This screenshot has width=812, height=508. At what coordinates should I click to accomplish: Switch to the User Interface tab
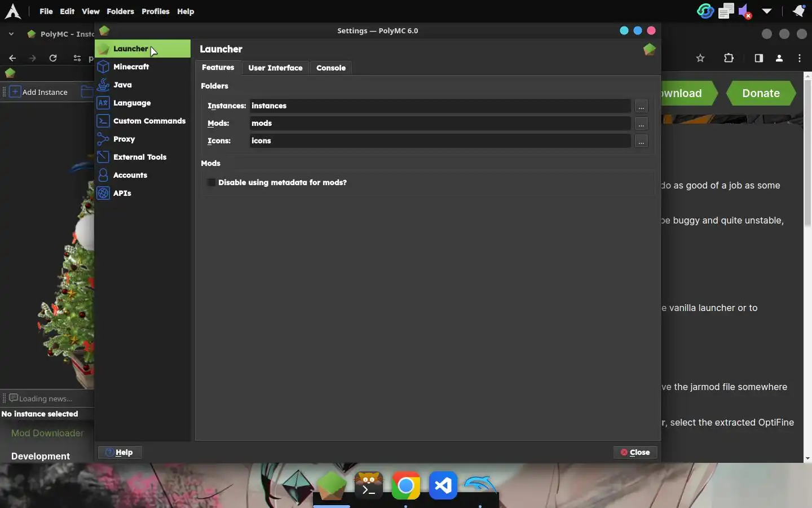click(275, 68)
